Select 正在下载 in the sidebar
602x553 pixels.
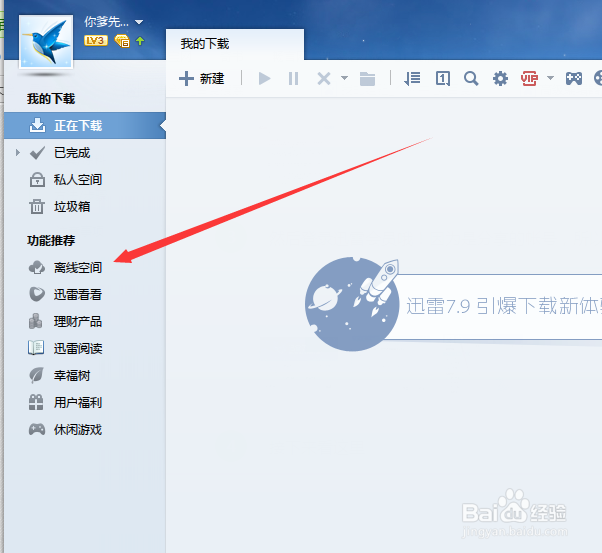[85, 126]
